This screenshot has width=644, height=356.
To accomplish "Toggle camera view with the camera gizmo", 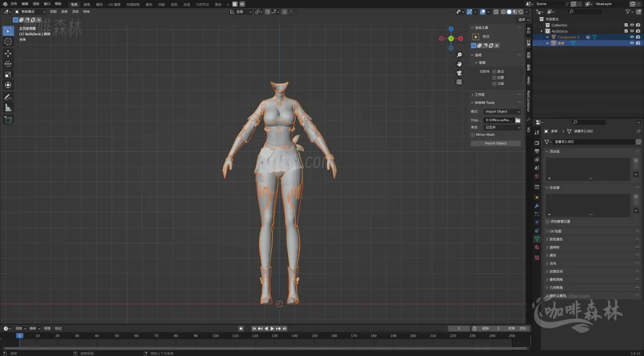I will click(459, 73).
